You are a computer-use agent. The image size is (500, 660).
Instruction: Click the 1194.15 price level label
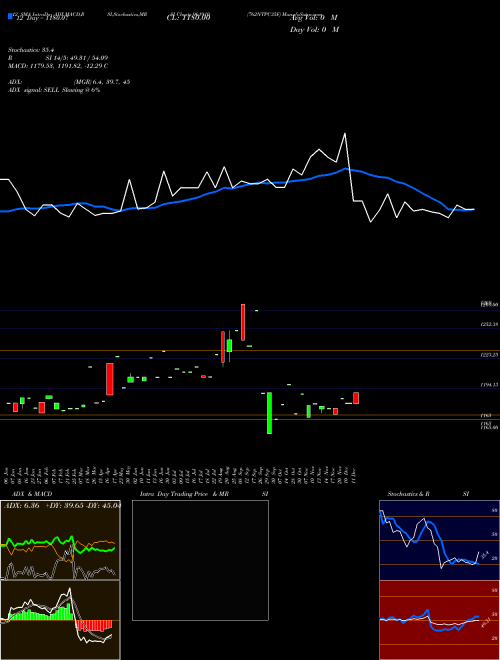tap(489, 385)
